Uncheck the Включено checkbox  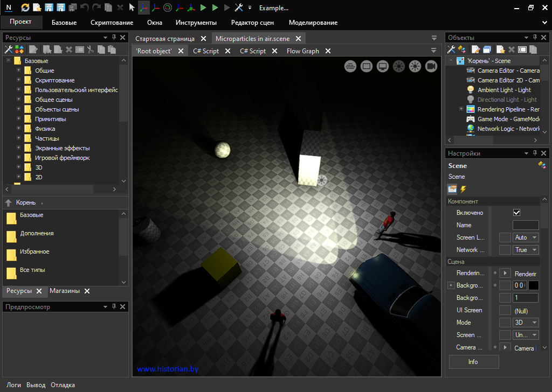pos(516,213)
